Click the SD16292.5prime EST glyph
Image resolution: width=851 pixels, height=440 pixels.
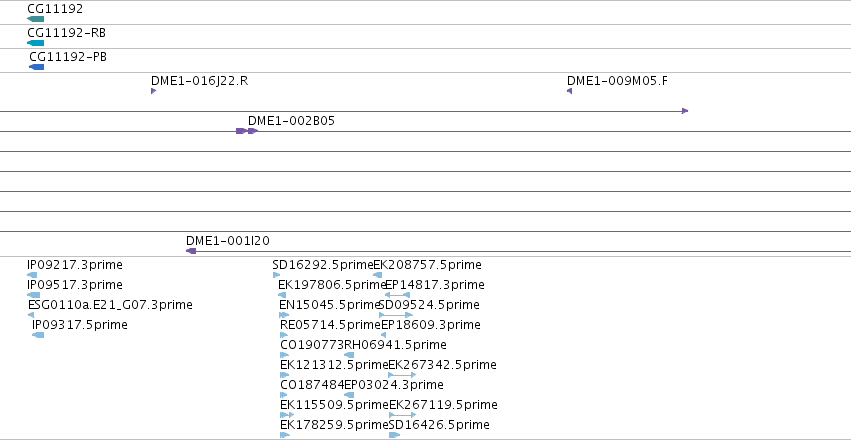point(276,275)
